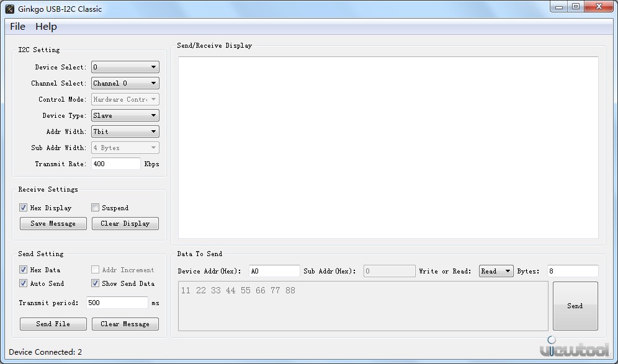Click the Ginkgo app icon in title bar
Viewport: 618px width, 364px height.
[x=9, y=9]
